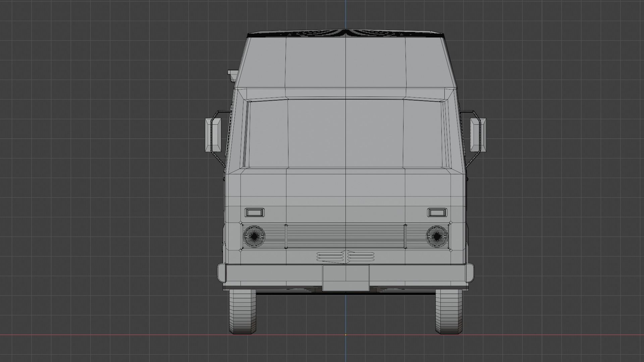Select the front grille between headlights
Image resolution: width=644 pixels, height=362 pixels.
click(345, 237)
